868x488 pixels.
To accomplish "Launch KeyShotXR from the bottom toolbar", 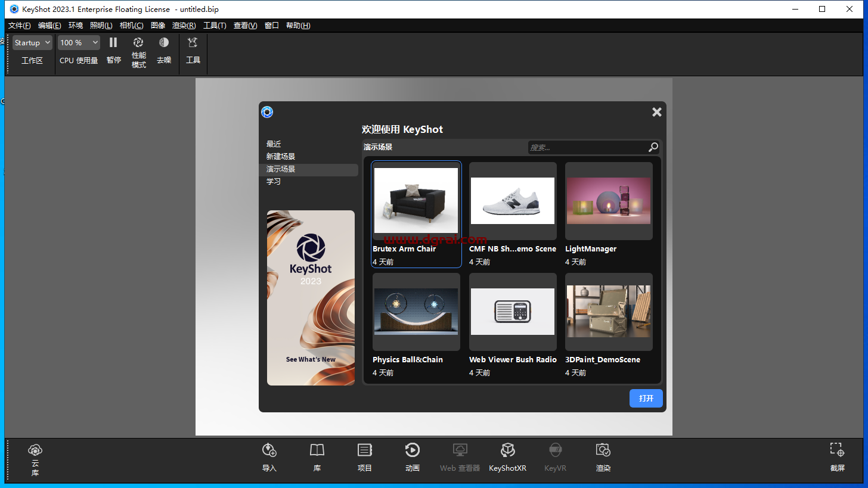I will click(507, 458).
